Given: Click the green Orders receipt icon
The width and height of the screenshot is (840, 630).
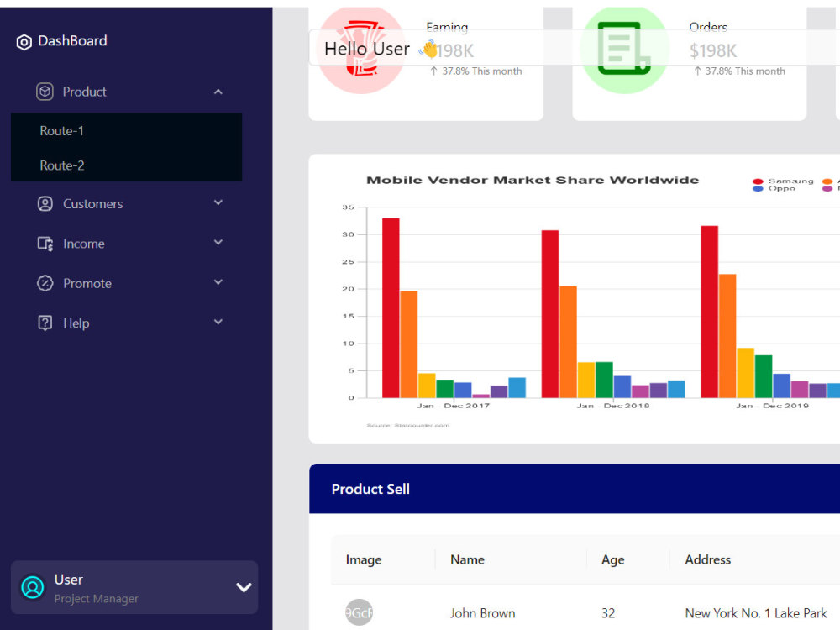Looking at the screenshot, I should (625, 50).
